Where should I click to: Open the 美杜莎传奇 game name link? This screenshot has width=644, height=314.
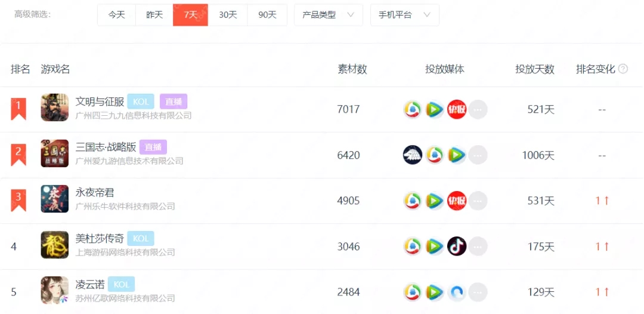pos(100,238)
